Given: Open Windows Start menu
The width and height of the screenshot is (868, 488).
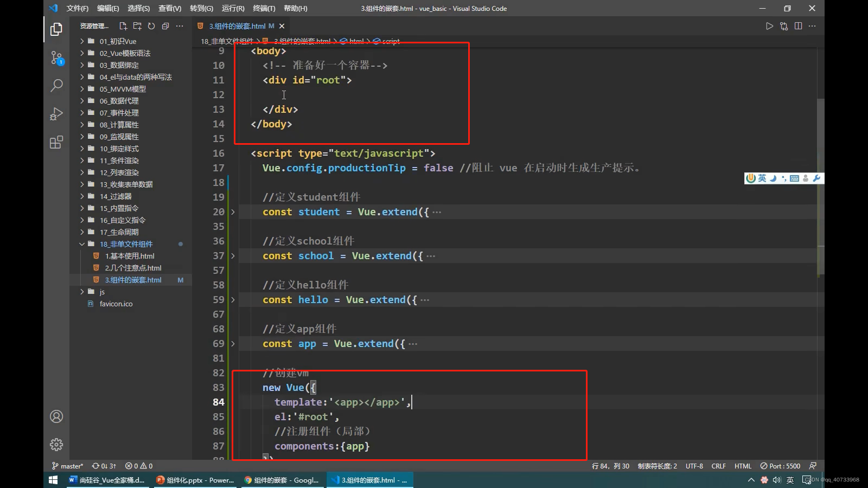Looking at the screenshot, I should pos(53,480).
